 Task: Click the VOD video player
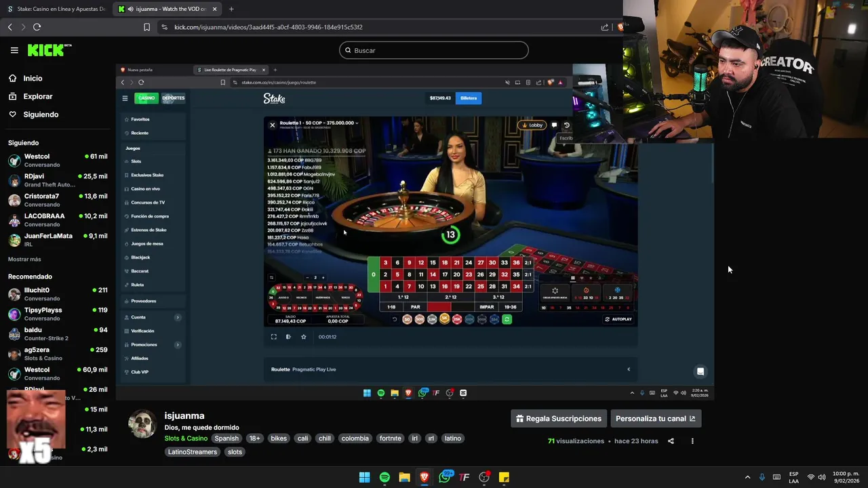414,232
